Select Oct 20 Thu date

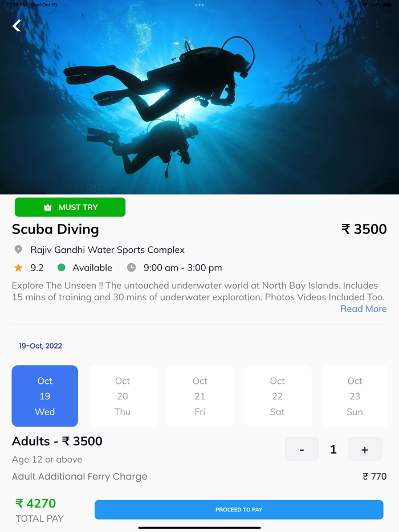point(123,396)
